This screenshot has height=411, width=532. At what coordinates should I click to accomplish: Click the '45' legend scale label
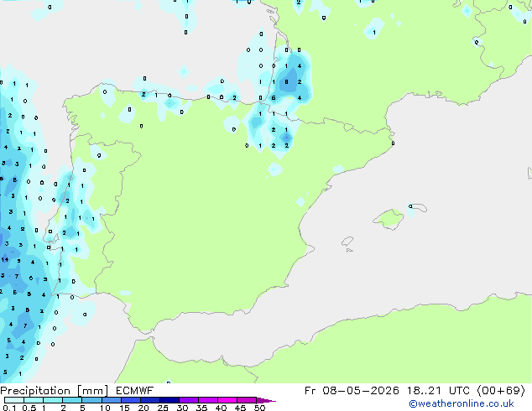click(240, 408)
